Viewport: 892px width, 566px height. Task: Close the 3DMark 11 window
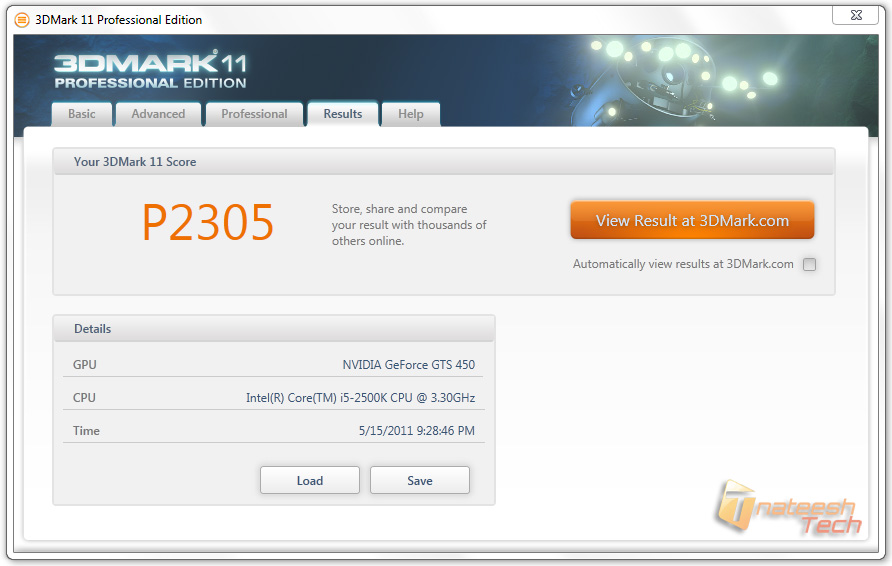coord(855,15)
